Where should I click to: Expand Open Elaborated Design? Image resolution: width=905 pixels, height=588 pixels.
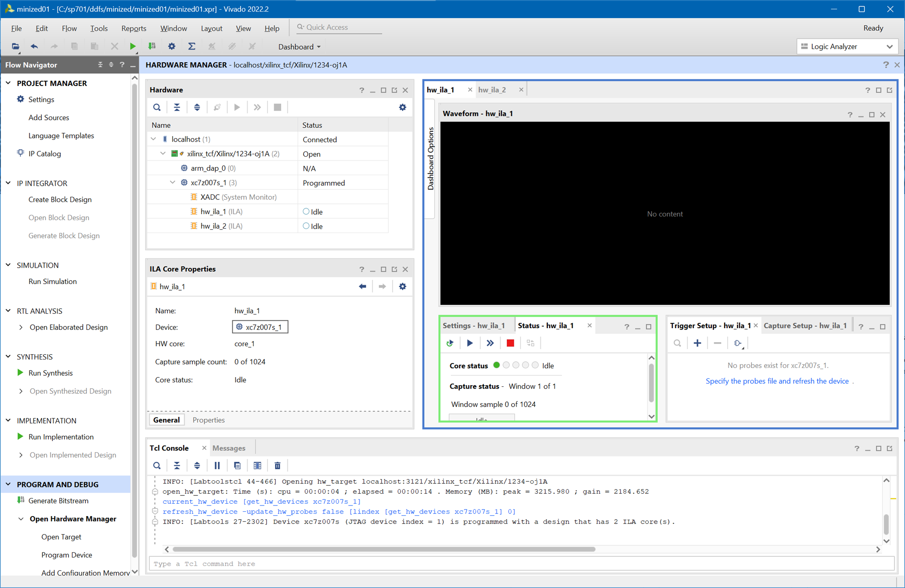pyautogui.click(x=21, y=327)
